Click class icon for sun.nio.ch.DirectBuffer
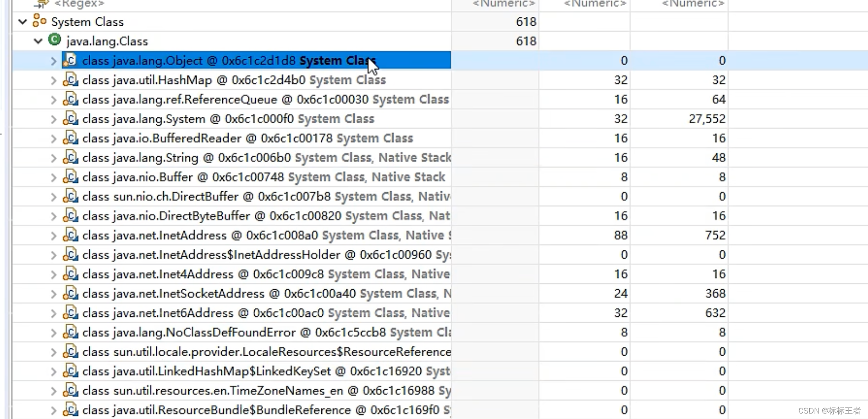Screen dimensions: 868x419 pyautogui.click(x=70, y=196)
